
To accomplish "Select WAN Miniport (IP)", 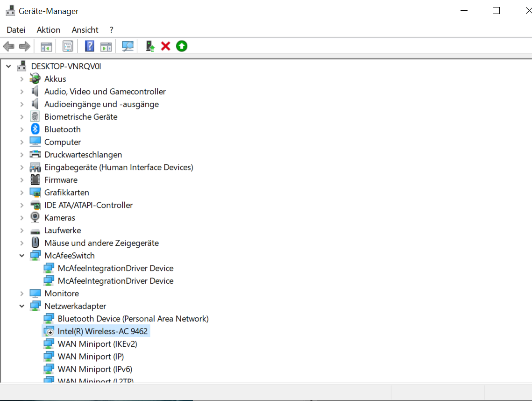I will tap(91, 356).
